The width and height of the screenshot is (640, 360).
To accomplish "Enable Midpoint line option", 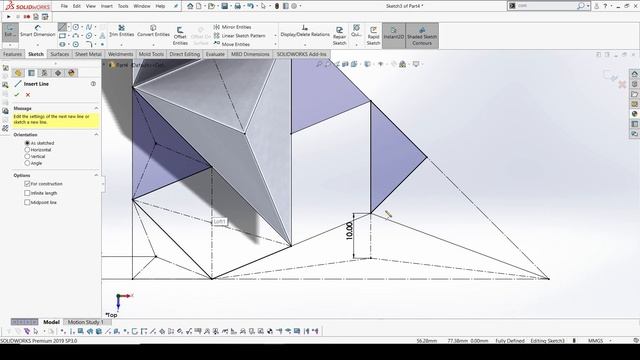I will (27, 202).
